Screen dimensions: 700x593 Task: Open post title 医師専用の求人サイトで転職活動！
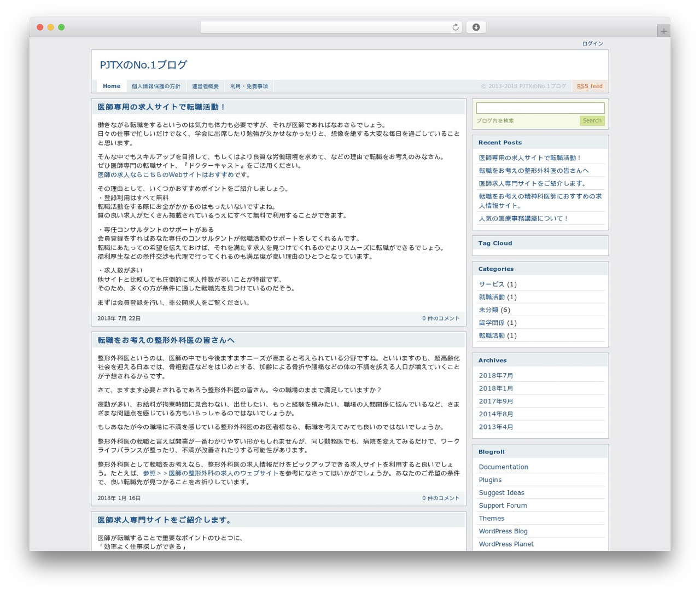click(x=161, y=107)
